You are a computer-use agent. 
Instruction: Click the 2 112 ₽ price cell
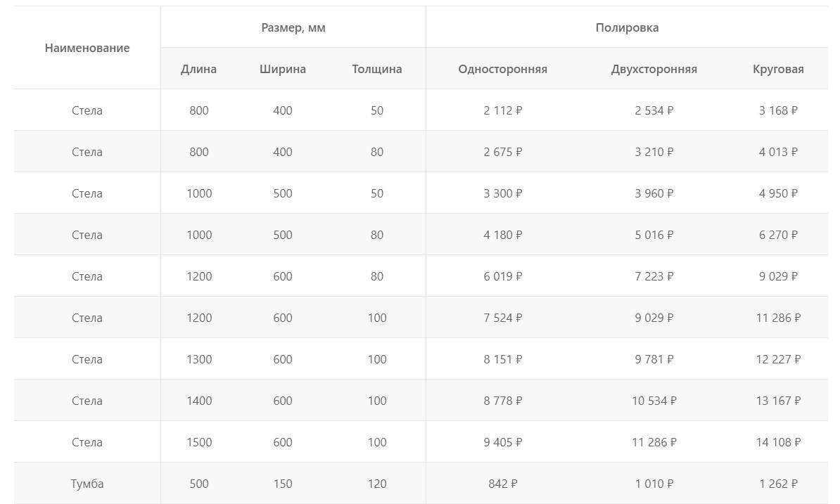coord(502,110)
